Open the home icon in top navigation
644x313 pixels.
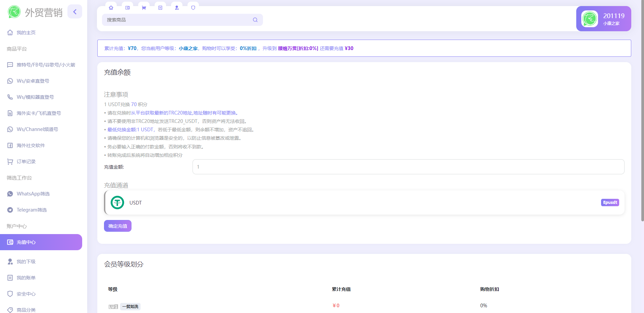coord(111,7)
